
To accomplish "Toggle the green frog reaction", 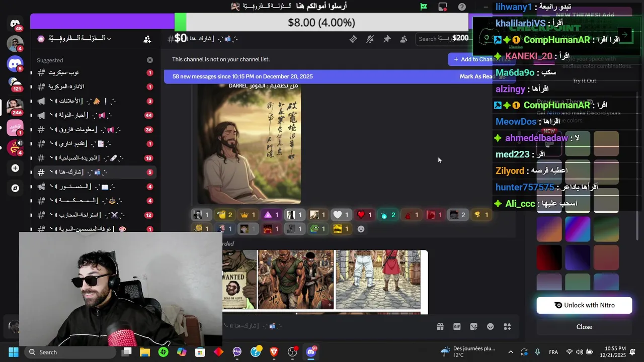I will (x=317, y=229).
